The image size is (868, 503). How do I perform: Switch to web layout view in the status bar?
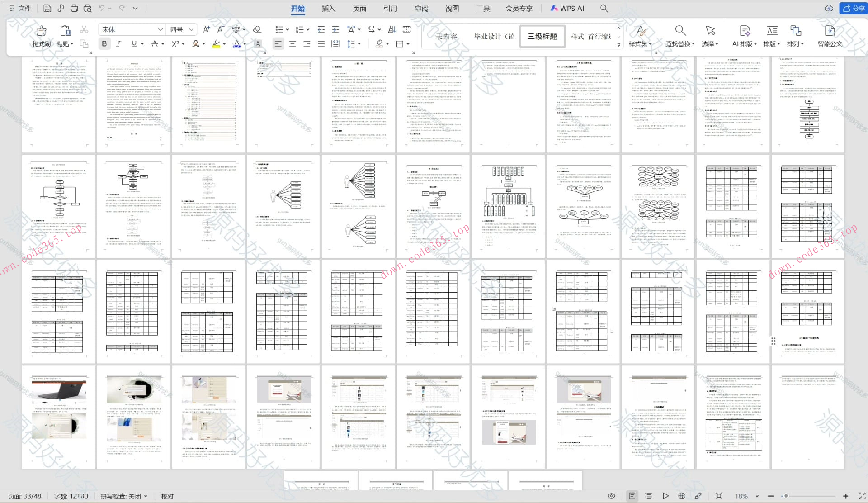point(682,496)
